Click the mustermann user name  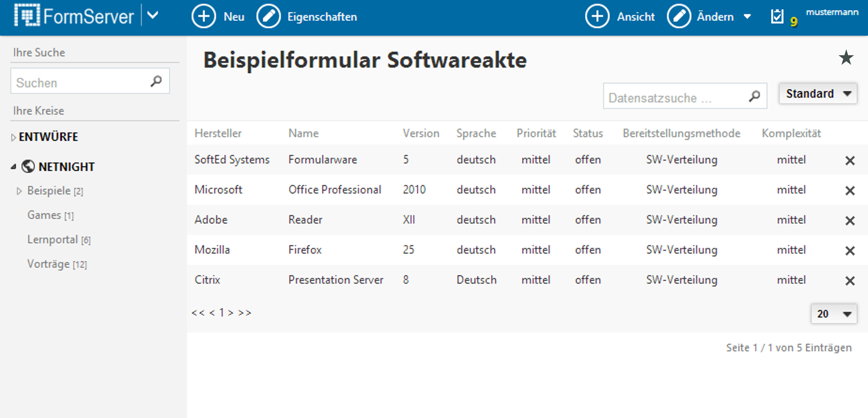pyautogui.click(x=832, y=12)
